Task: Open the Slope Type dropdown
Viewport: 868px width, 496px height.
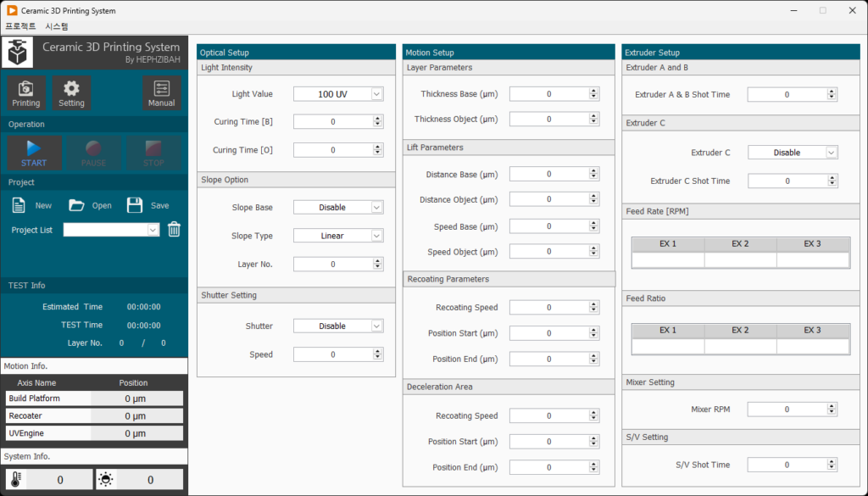Action: pyautogui.click(x=376, y=236)
